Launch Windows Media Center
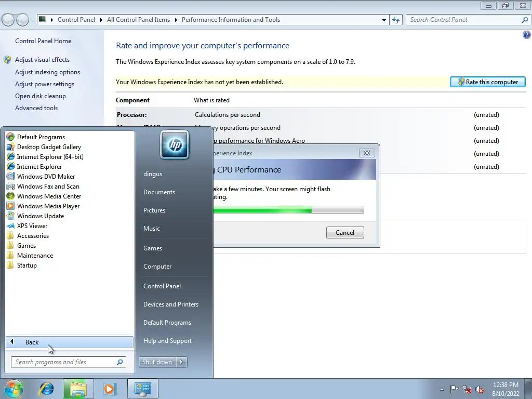Image resolution: width=532 pixels, height=399 pixels. (44, 196)
